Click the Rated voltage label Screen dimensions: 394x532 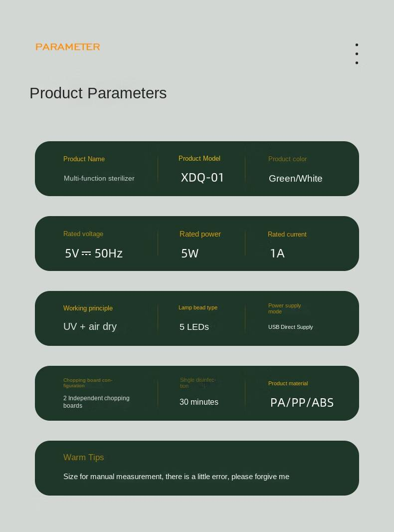[83, 234]
